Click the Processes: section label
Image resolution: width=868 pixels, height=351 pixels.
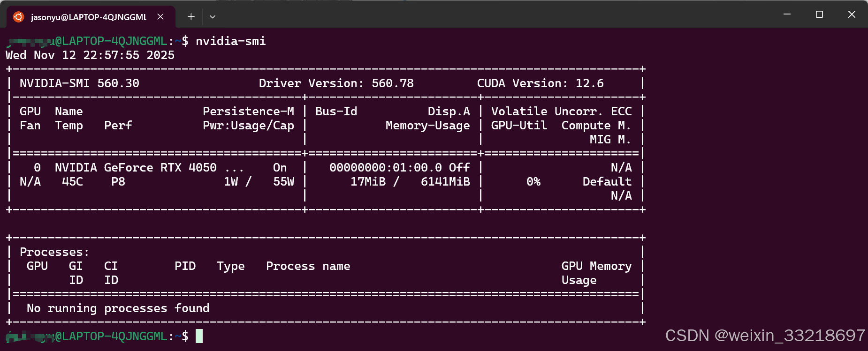[54, 252]
